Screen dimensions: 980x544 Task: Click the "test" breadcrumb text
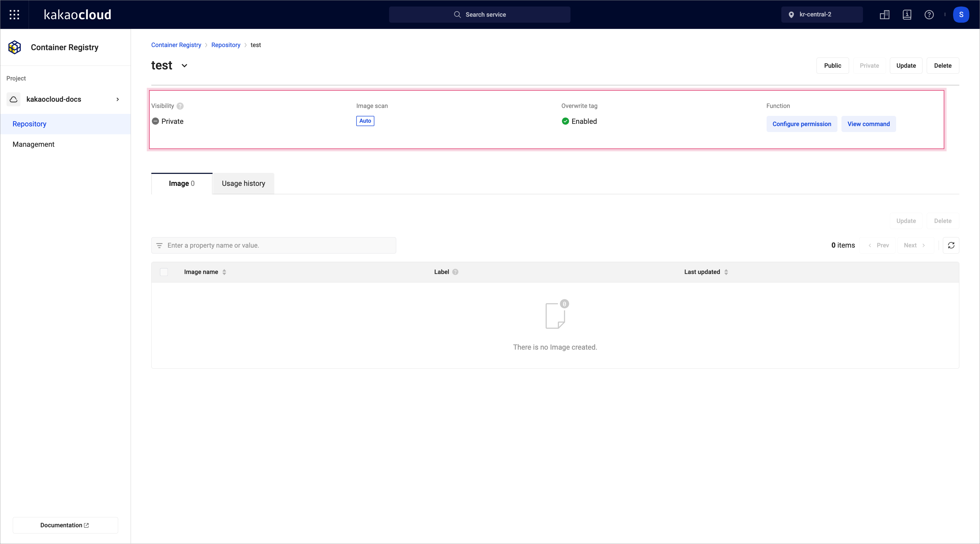coord(256,45)
